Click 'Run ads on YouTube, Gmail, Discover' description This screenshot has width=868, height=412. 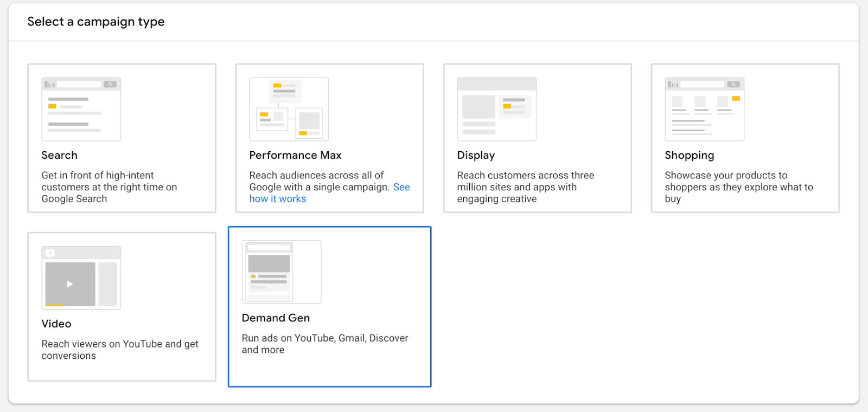(x=325, y=344)
